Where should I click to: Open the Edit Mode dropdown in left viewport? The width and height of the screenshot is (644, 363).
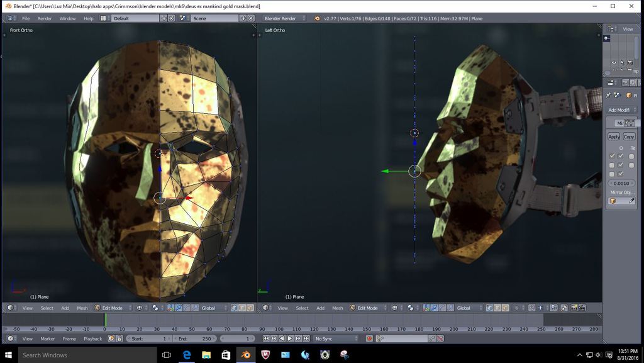coord(113,308)
